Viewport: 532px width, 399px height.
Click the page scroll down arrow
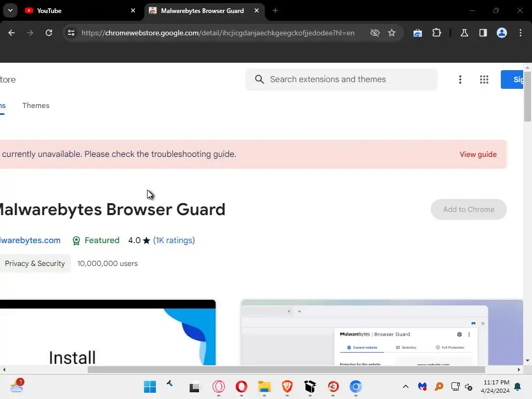click(x=527, y=361)
